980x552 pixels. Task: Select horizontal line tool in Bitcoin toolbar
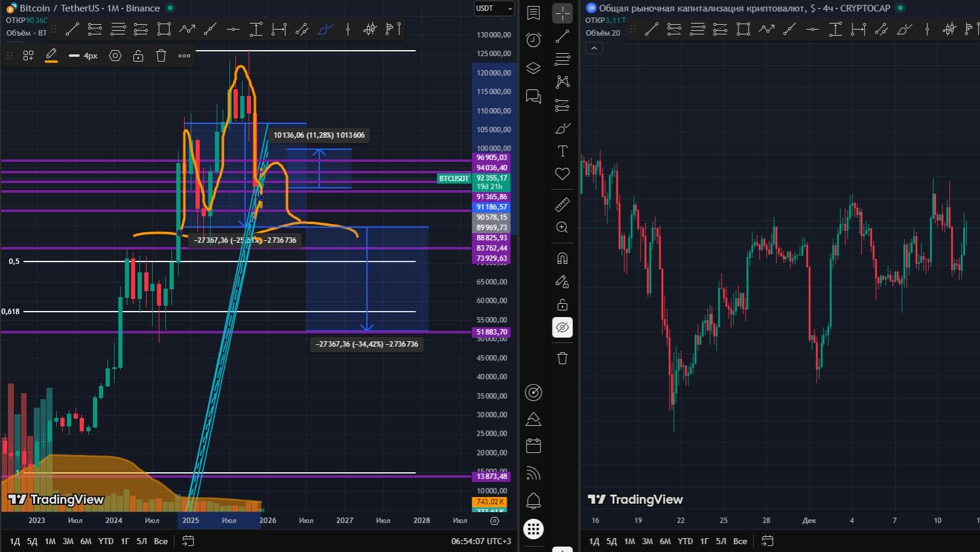(x=233, y=28)
